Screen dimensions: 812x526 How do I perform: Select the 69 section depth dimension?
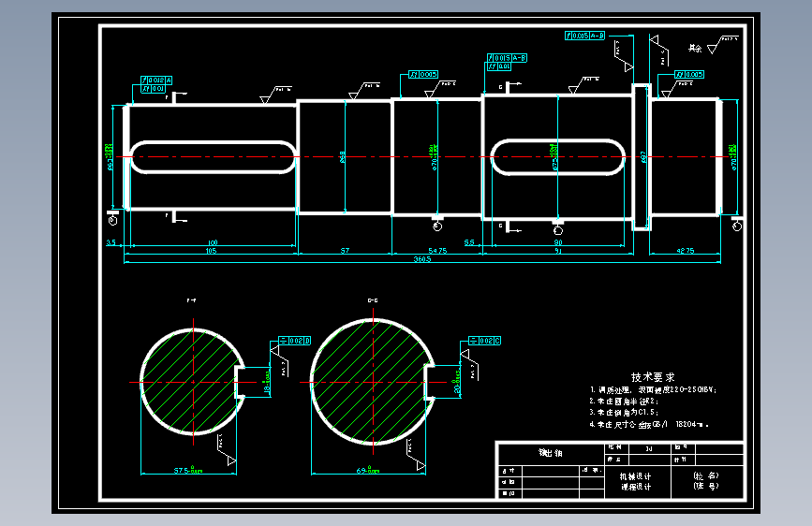pos(368,470)
